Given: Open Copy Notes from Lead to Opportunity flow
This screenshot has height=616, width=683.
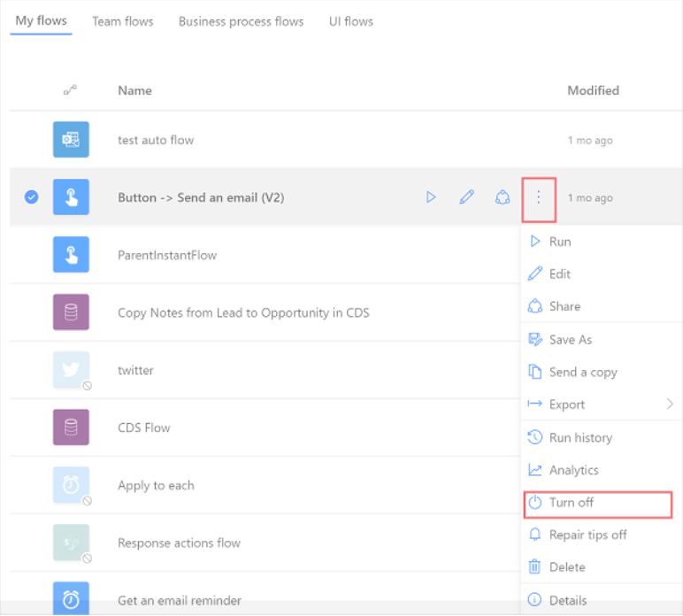Looking at the screenshot, I should pos(243,312).
